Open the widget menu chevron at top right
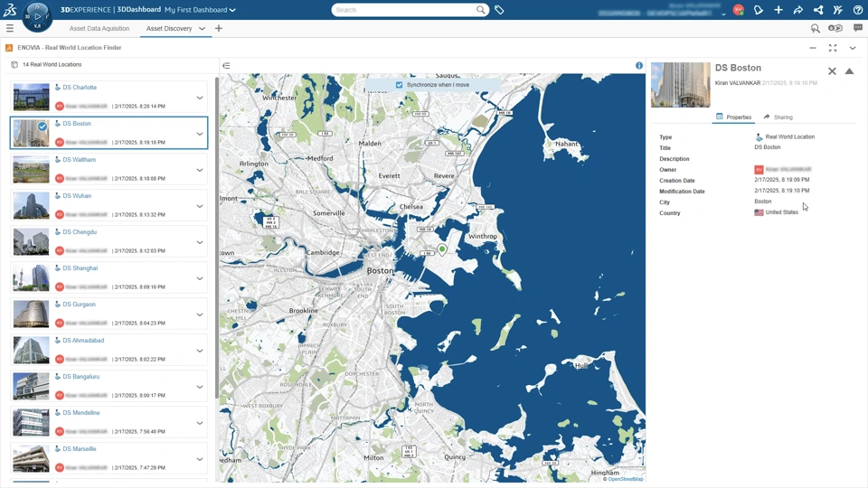Screen dimensions: 868x488 click(x=853, y=48)
